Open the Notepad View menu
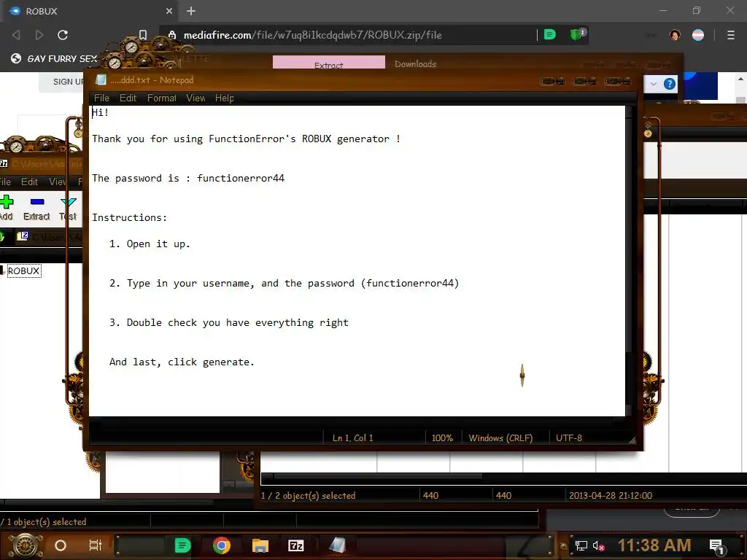 [x=196, y=98]
